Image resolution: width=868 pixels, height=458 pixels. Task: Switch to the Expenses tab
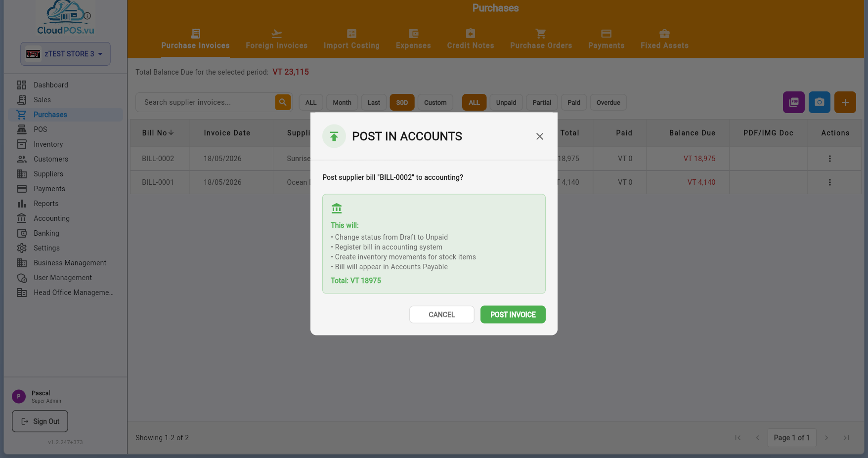point(413,40)
